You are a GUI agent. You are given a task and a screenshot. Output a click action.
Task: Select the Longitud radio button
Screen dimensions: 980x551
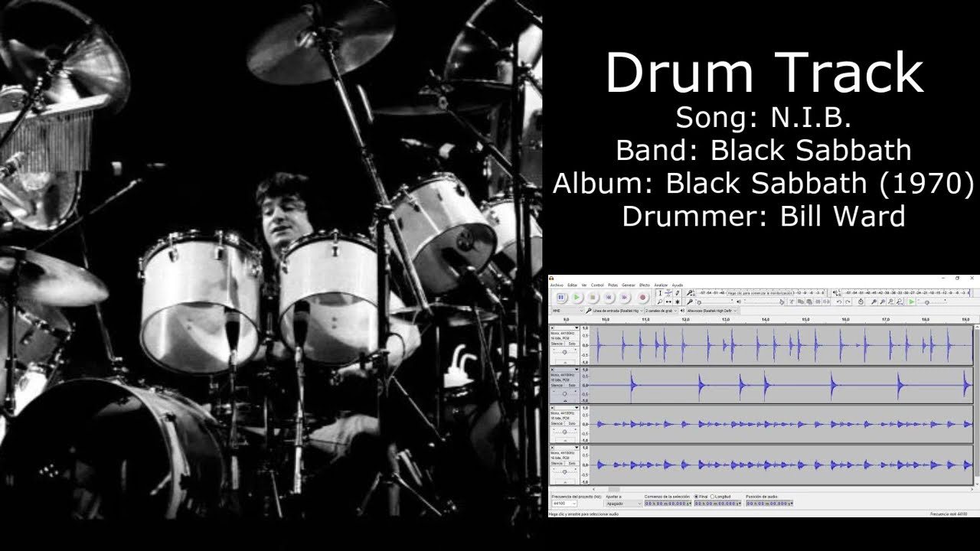pyautogui.click(x=713, y=497)
